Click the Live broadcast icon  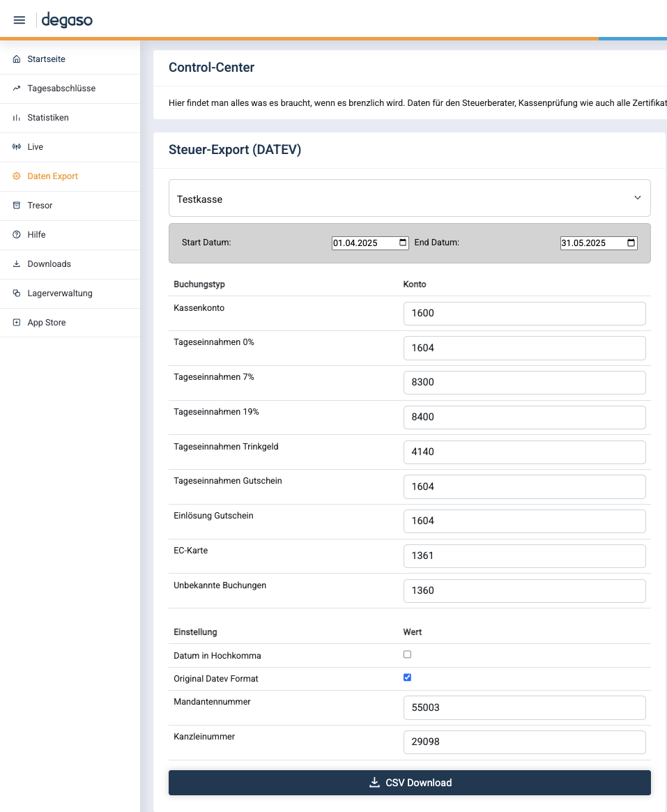(17, 147)
